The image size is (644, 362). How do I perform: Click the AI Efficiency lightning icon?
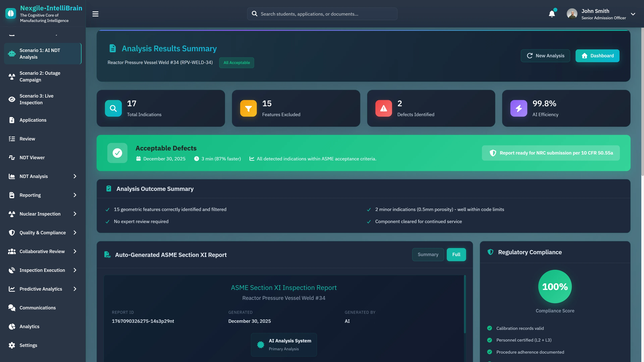pos(519,108)
